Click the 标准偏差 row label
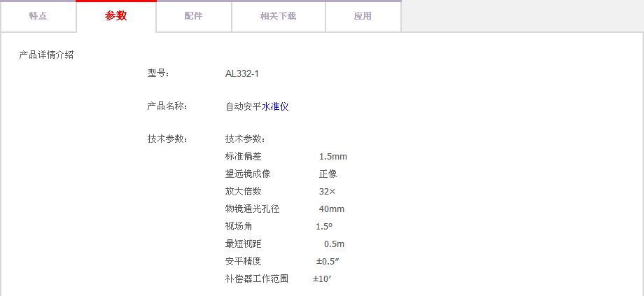Image resolution: width=644 pixels, height=296 pixels. point(243,156)
